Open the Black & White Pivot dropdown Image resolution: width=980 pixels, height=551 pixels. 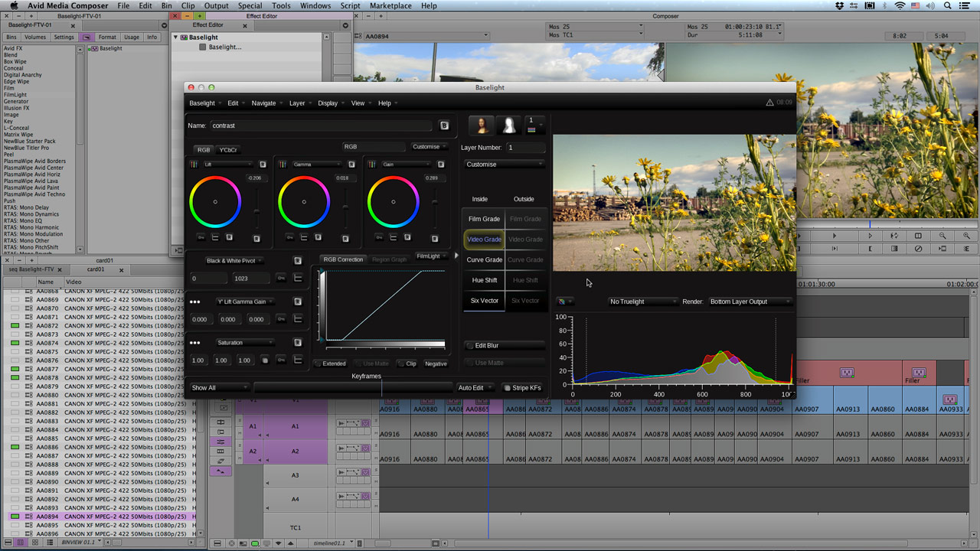point(235,261)
